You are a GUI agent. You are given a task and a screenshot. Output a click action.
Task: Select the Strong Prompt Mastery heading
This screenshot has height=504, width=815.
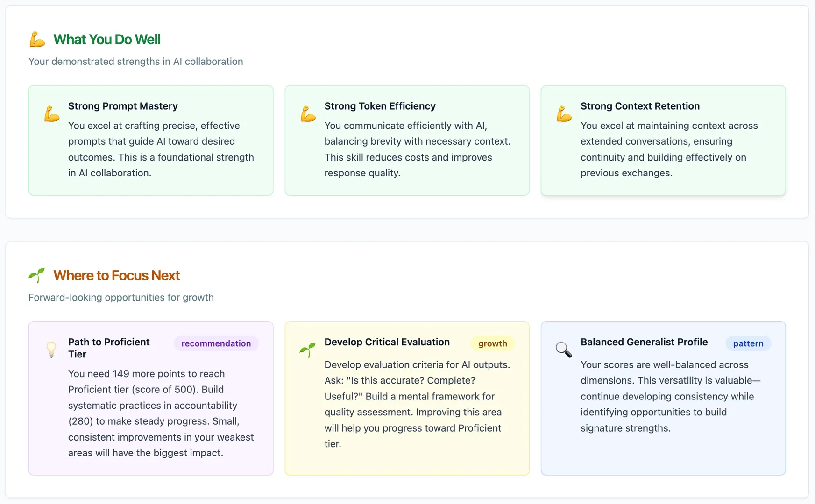click(x=123, y=106)
